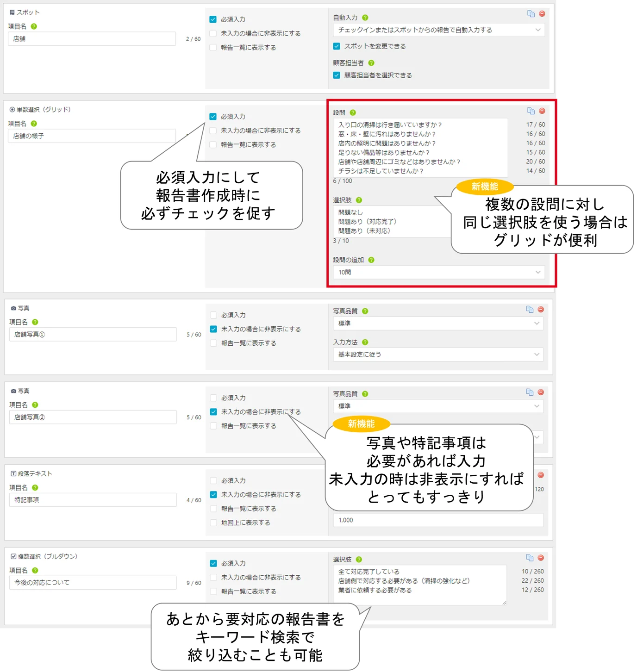The image size is (637, 672).
Task: Open help for 選択肢 in pulldown section
Action: pos(359,560)
